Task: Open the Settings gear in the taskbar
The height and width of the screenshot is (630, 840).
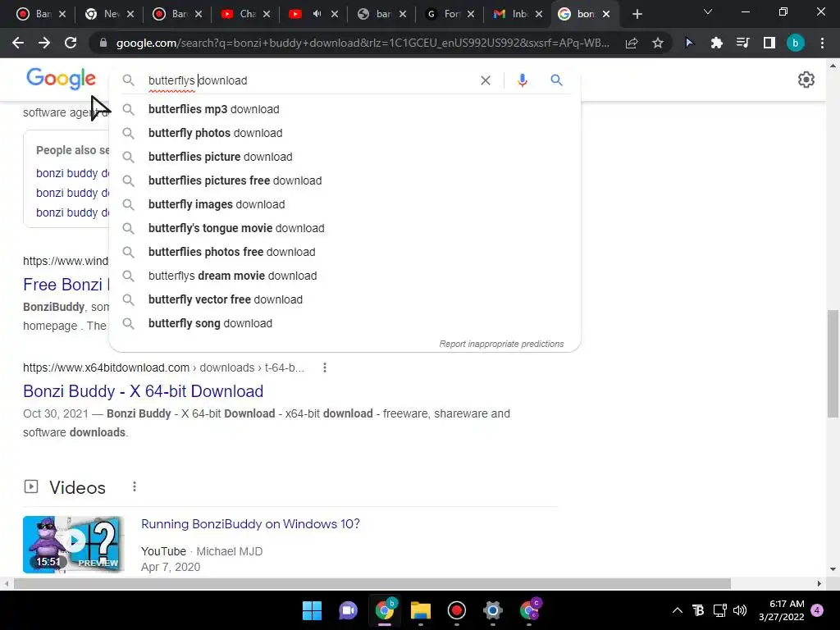Action: click(x=493, y=610)
